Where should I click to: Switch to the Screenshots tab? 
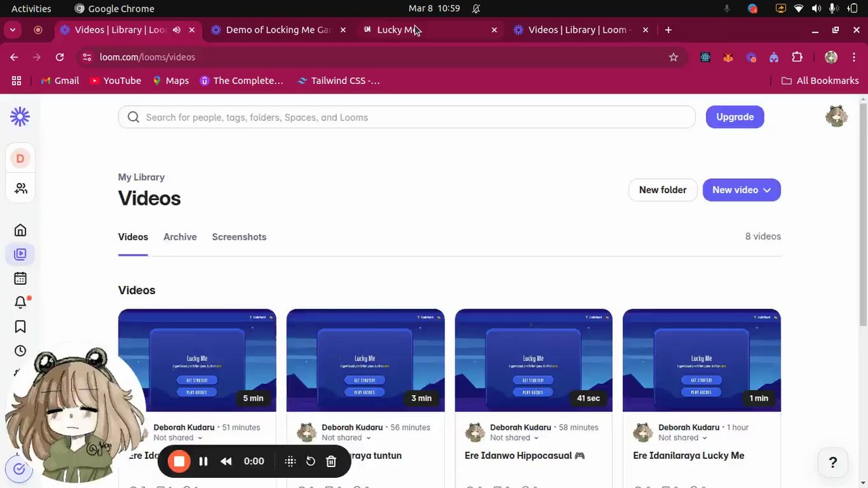click(x=239, y=237)
